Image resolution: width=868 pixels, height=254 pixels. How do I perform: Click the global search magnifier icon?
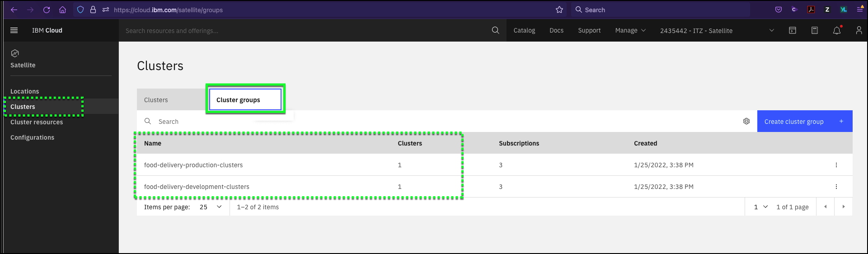click(x=496, y=30)
